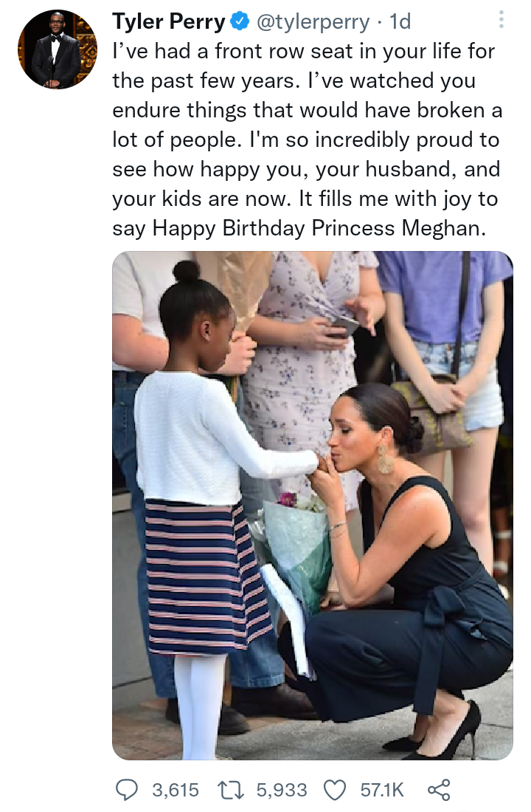Open the three-dot more options menu

(x=502, y=20)
